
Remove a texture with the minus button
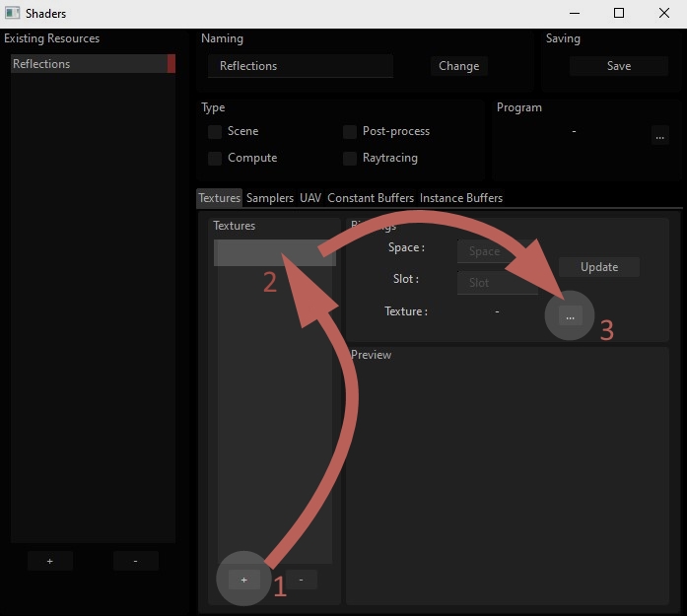301,580
